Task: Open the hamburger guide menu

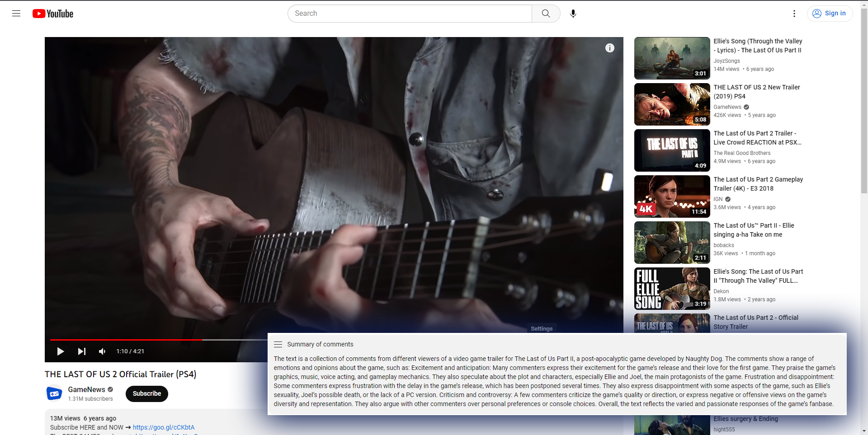Action: (x=16, y=14)
